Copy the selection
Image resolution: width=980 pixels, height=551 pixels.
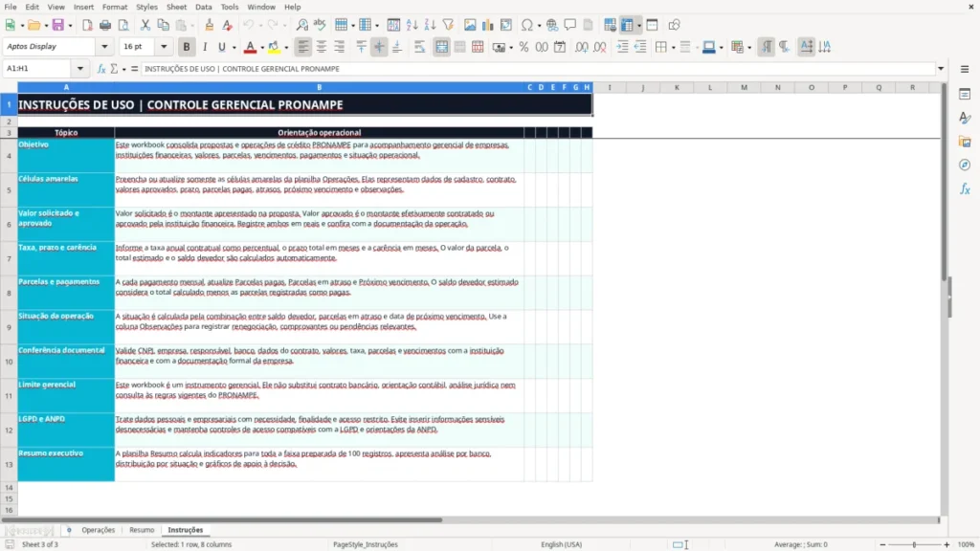pos(163,25)
